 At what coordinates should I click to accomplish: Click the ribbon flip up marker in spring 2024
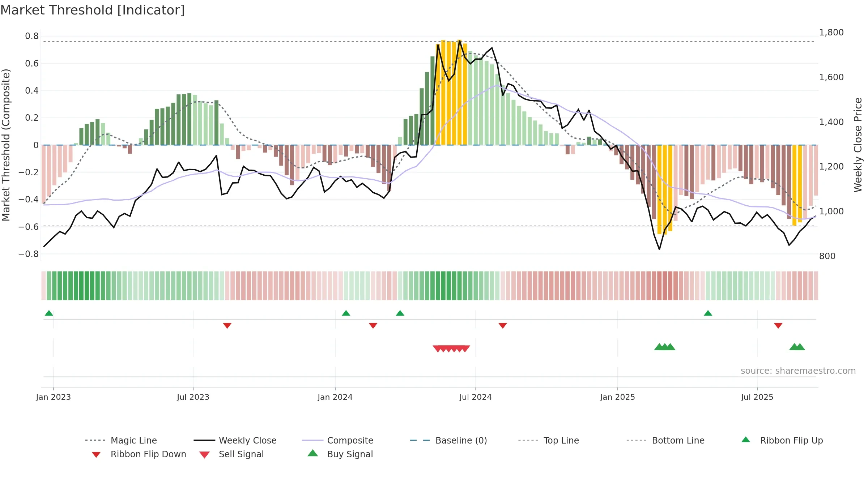[400, 313]
